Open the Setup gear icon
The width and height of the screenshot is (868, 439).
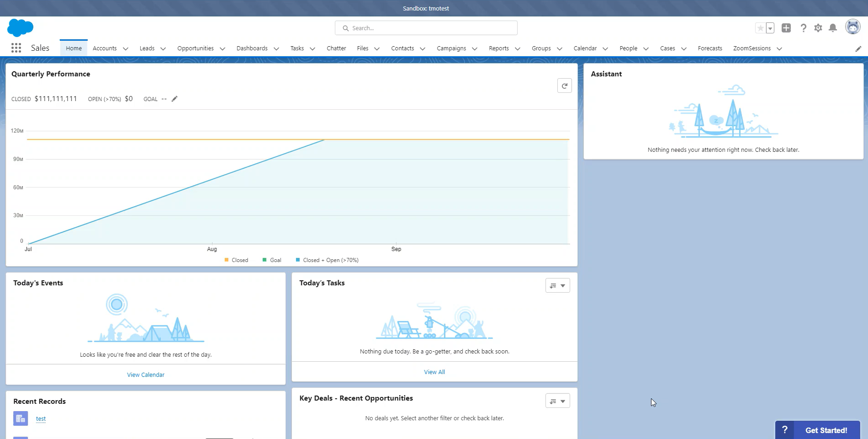click(x=818, y=28)
